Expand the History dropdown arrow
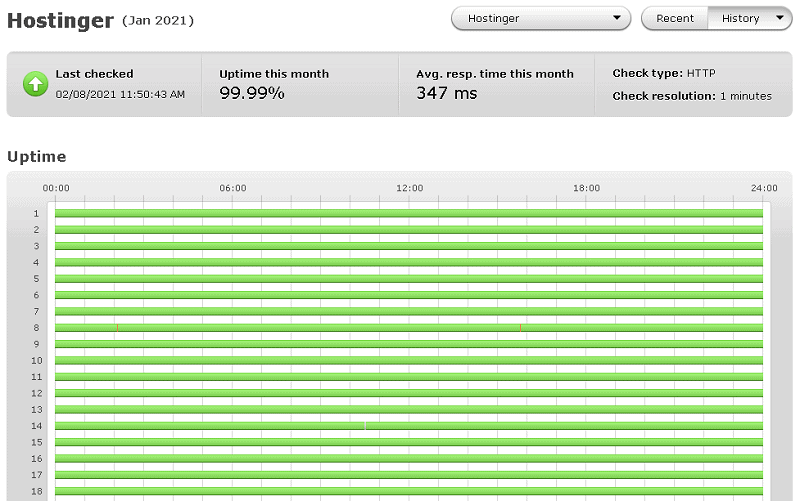The width and height of the screenshot is (800, 501). click(780, 18)
